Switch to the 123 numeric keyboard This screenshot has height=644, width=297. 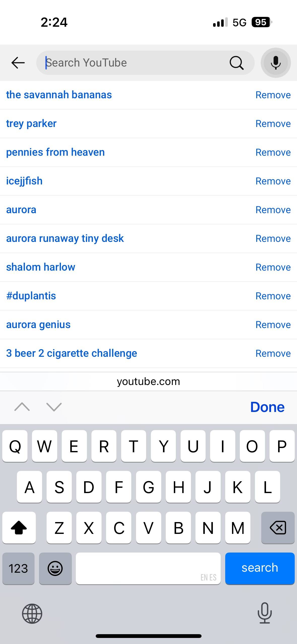point(18,568)
